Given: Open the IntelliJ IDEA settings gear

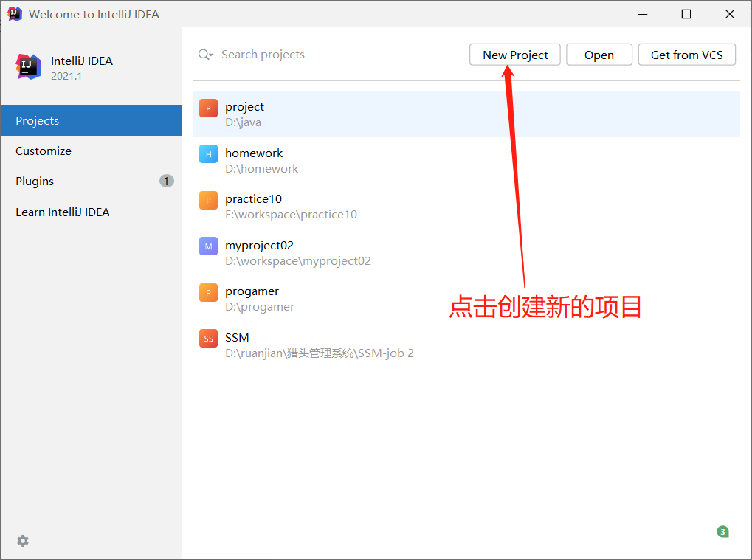Looking at the screenshot, I should pos(22,541).
